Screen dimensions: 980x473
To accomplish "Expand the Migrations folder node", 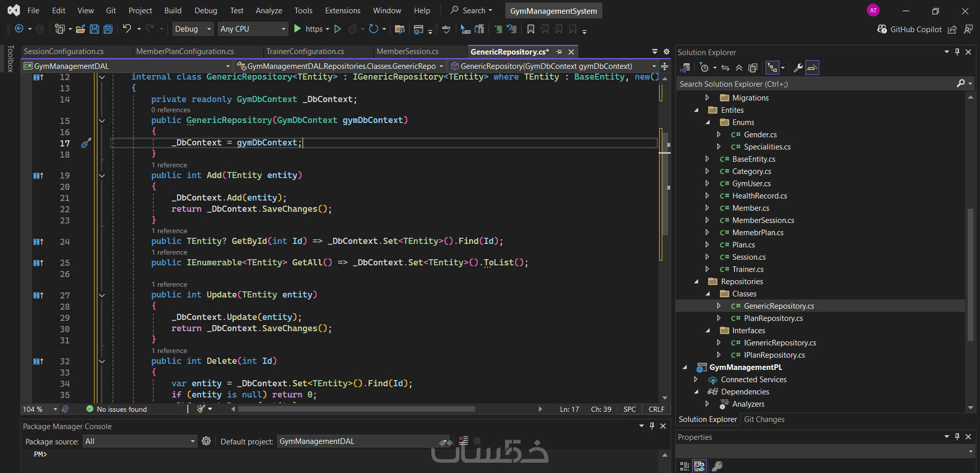I will click(x=707, y=98).
